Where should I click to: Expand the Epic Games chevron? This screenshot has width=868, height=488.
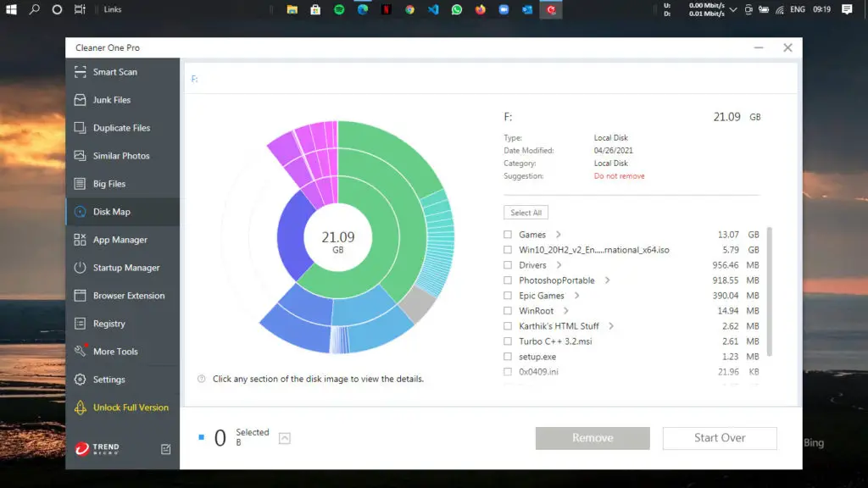tap(576, 296)
